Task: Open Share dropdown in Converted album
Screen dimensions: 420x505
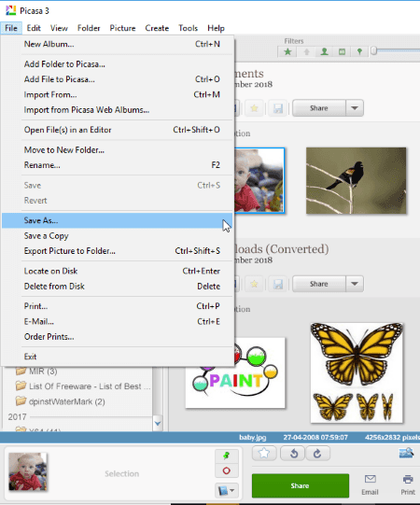Action: (355, 284)
